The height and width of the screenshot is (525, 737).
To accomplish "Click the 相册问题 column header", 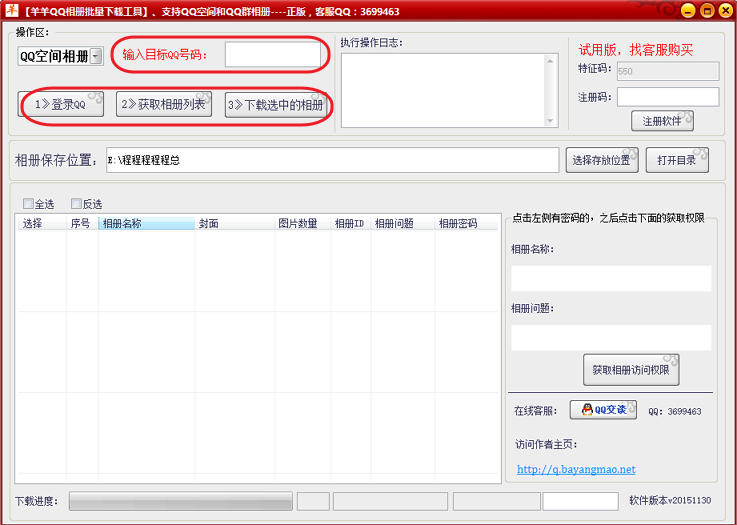I will [403, 223].
